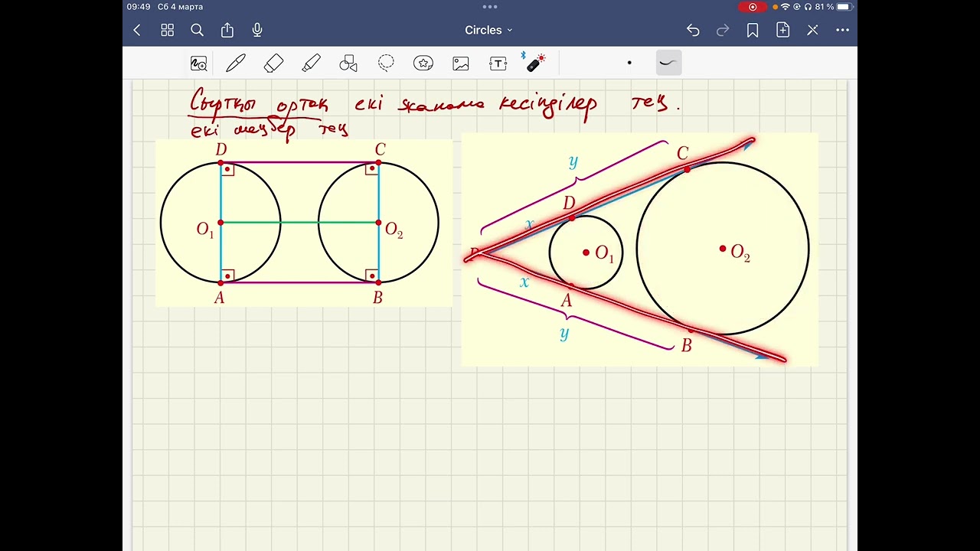Select the Lasso tool
The width and height of the screenshot is (980, 551).
386,63
